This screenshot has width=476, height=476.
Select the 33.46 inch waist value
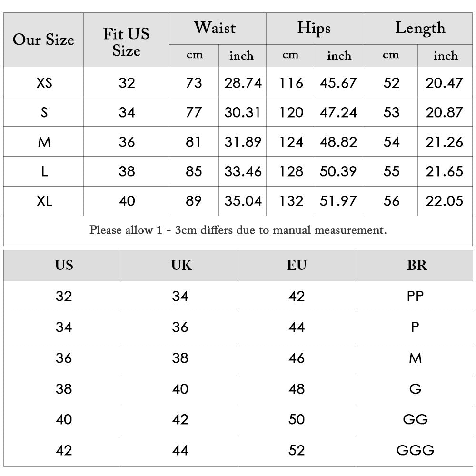[x=243, y=171]
